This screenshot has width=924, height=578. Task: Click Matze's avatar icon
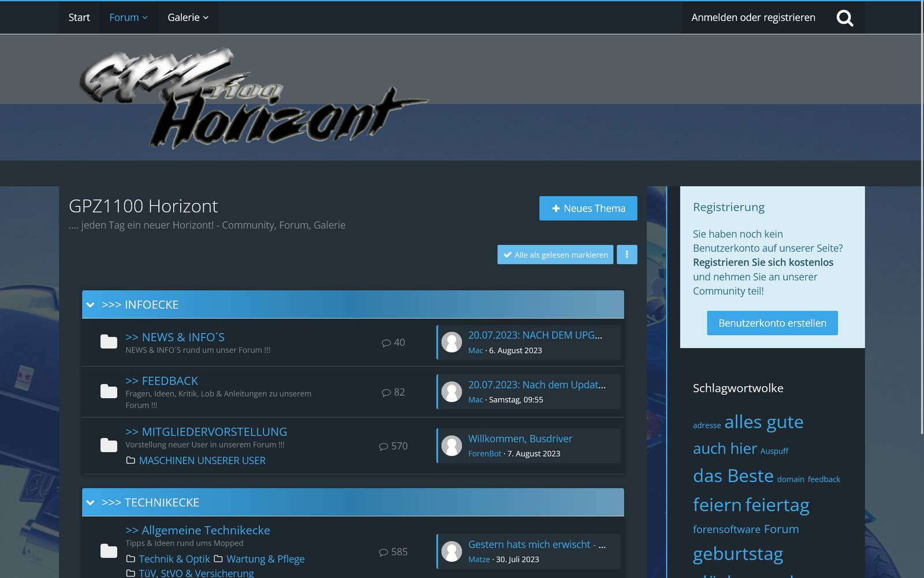[452, 551]
